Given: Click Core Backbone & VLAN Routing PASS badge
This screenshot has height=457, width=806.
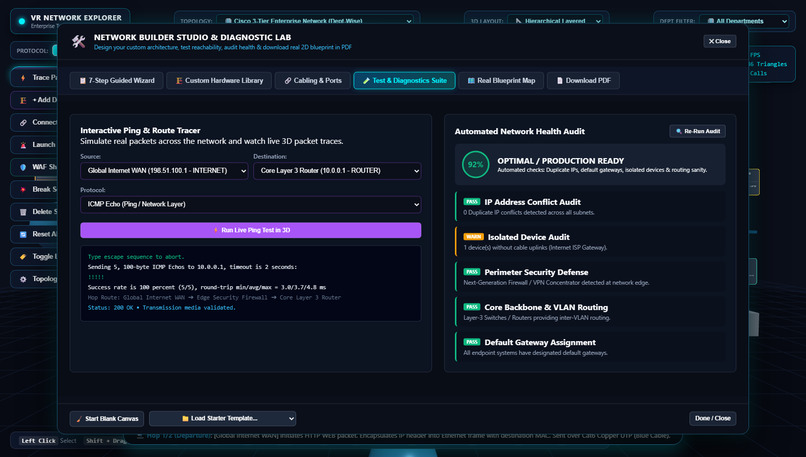Looking at the screenshot, I should tap(471, 306).
